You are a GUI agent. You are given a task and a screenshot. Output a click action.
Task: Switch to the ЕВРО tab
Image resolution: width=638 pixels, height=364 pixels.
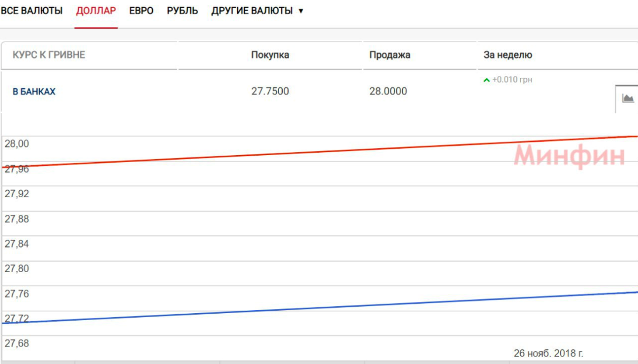pyautogui.click(x=141, y=11)
